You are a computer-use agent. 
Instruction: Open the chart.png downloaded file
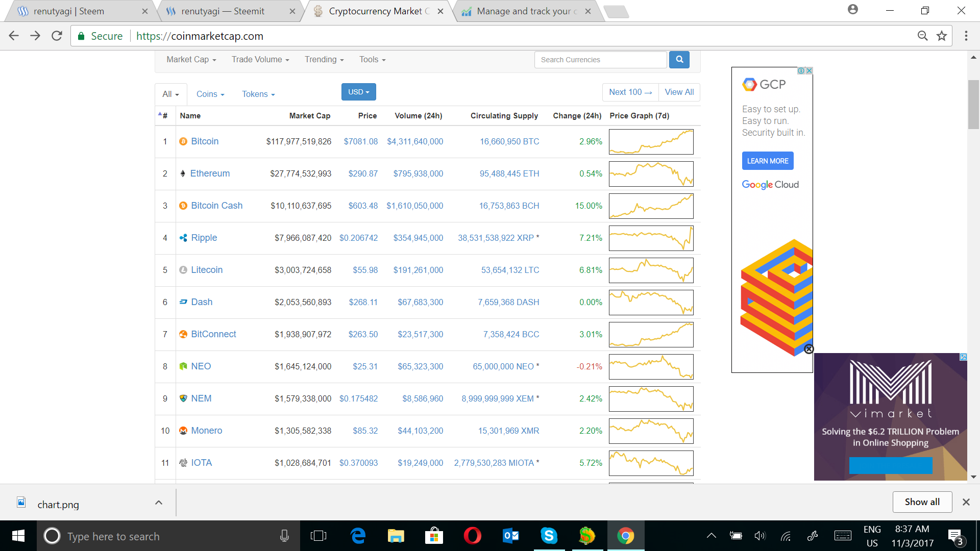58,504
